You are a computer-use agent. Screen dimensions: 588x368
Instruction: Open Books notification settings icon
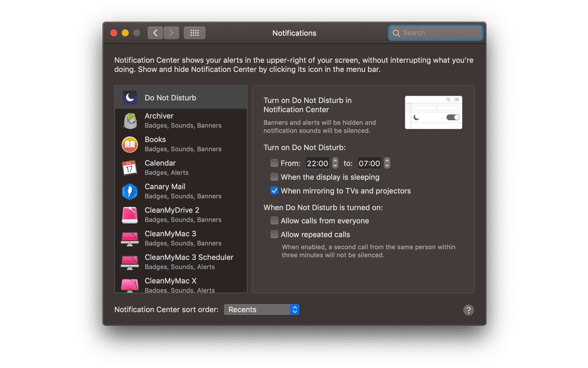[x=130, y=144]
